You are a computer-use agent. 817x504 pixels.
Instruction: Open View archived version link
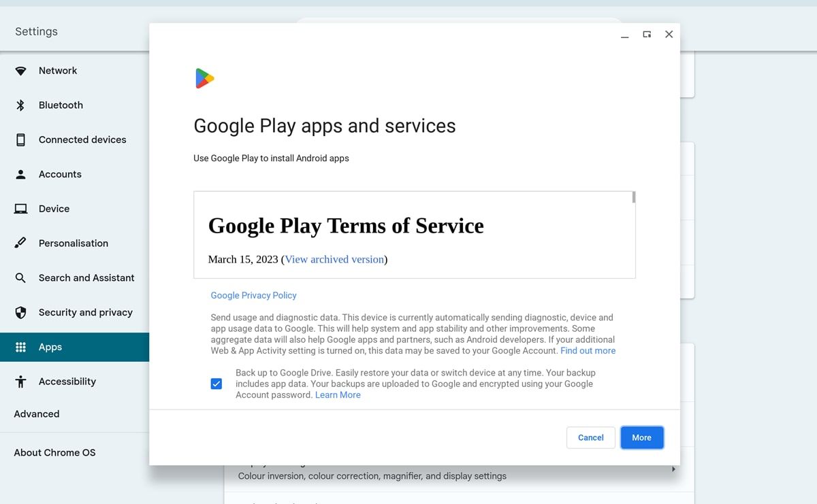tap(334, 259)
